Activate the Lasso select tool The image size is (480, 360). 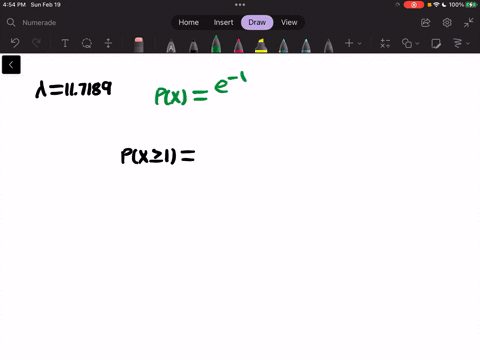(87, 43)
